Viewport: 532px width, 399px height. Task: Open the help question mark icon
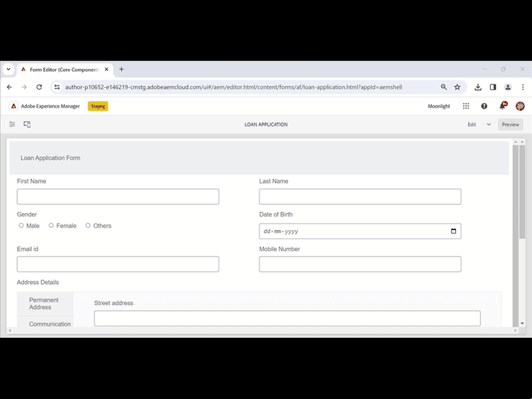[x=484, y=106]
